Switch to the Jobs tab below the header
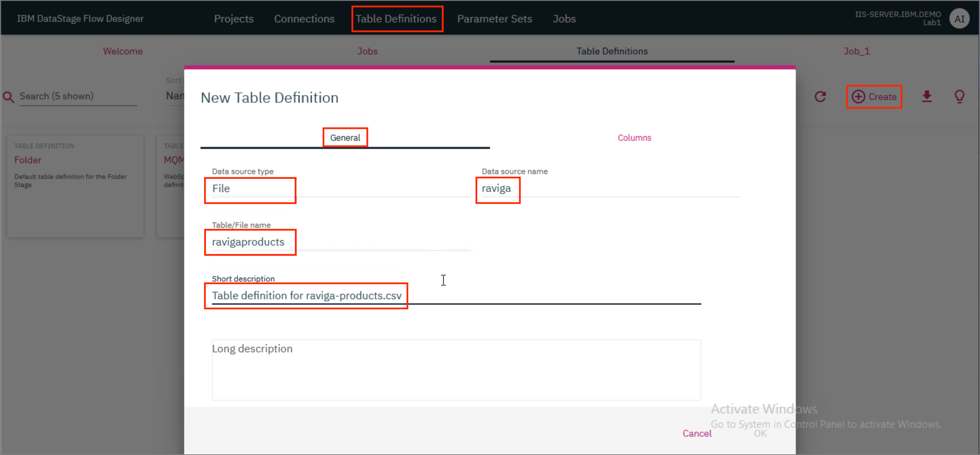 (x=367, y=51)
